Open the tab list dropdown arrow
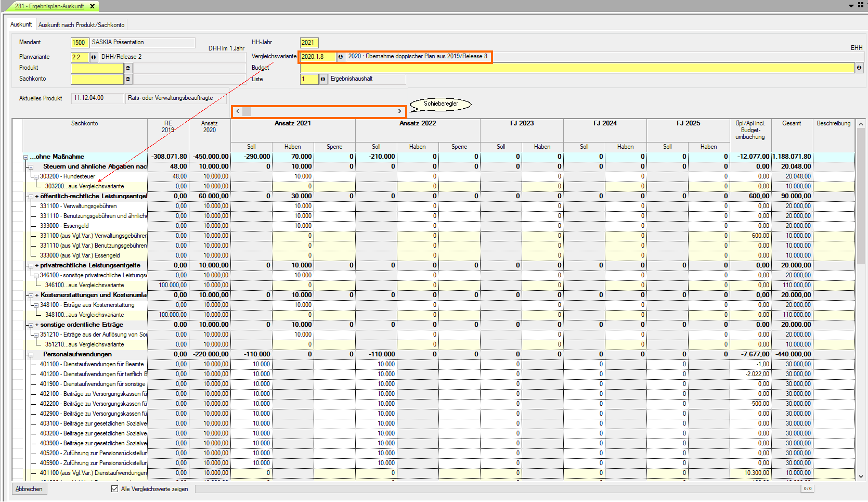Viewport: 868px width, 502px height. coord(851,5)
